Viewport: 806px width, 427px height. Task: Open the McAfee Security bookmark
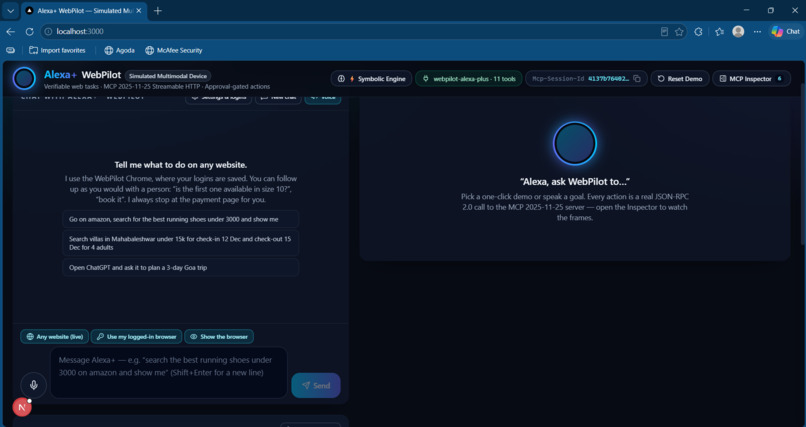click(173, 50)
